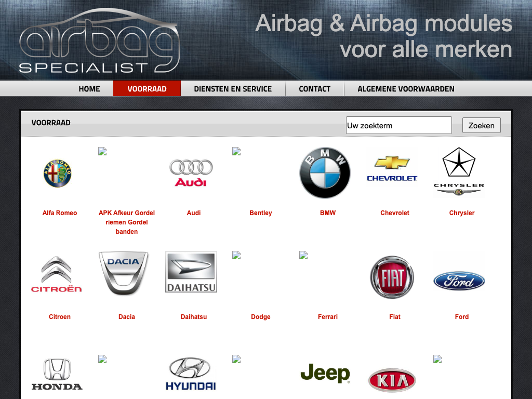Screen dimensions: 532x399
Task: Open the Home menu item
Action: point(89,89)
